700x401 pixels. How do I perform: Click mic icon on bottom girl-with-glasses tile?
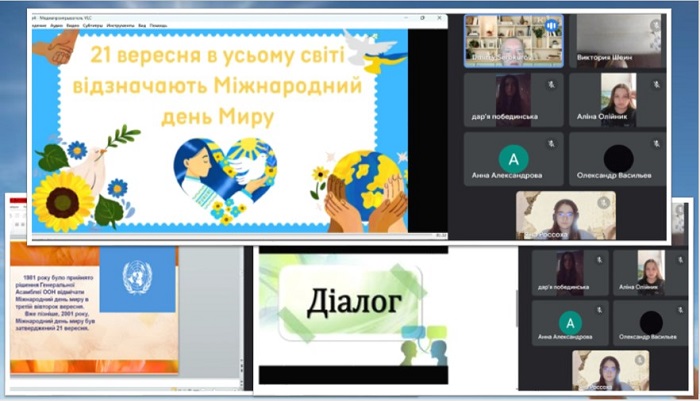point(604,203)
